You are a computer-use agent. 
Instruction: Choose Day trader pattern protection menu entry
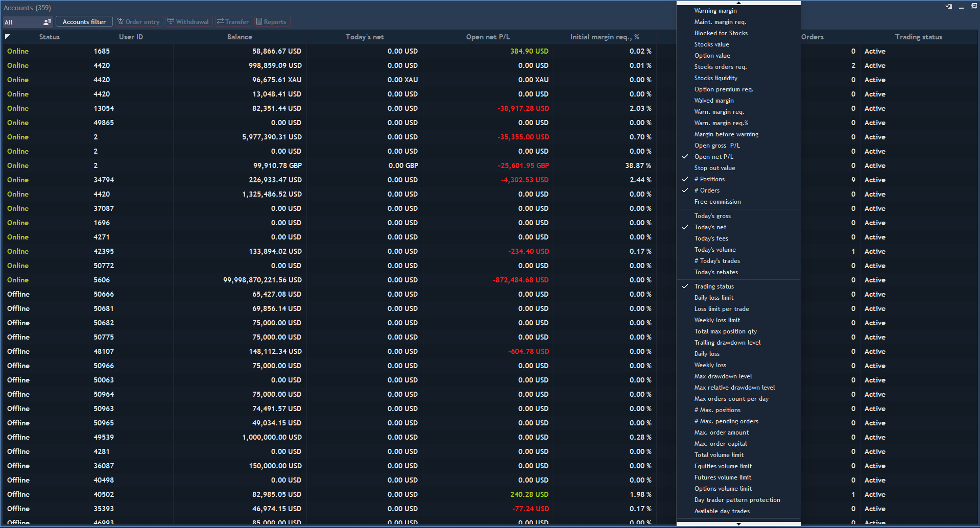click(x=737, y=499)
